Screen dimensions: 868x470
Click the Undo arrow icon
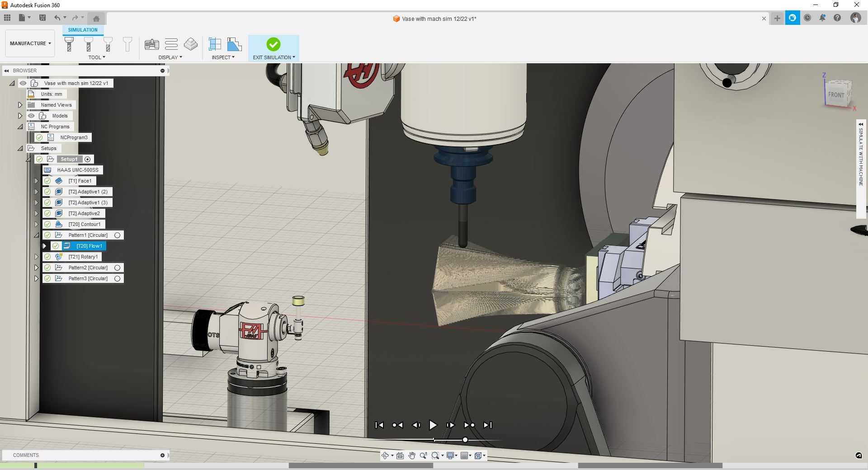coord(57,18)
